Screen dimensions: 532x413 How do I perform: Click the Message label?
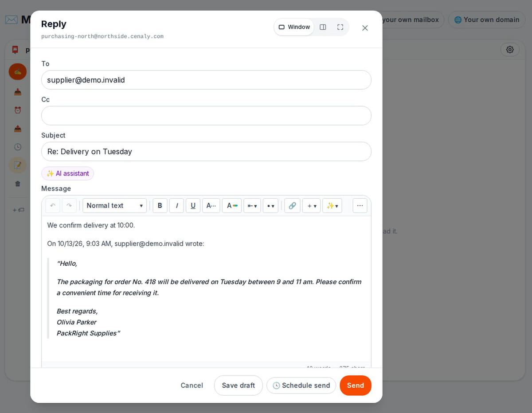pyautogui.click(x=56, y=189)
